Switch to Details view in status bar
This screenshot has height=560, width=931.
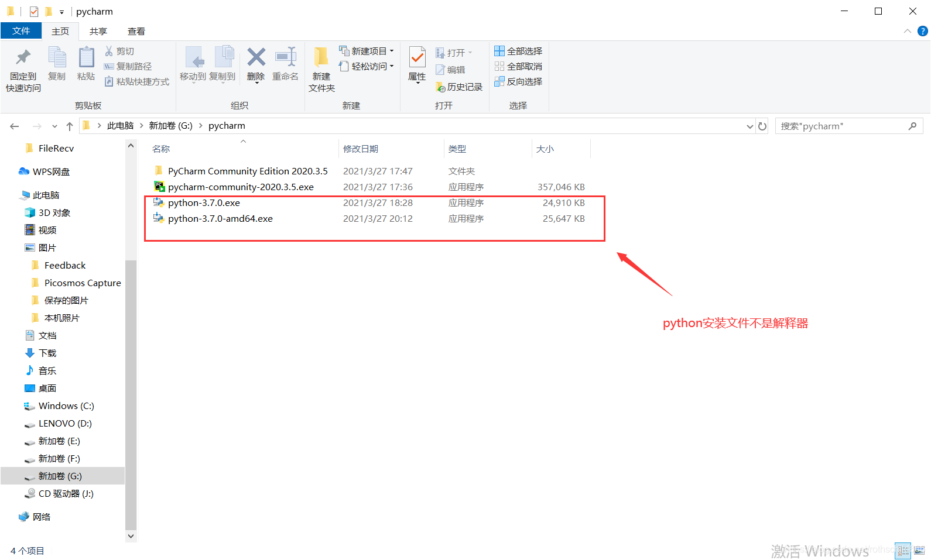[x=903, y=551]
